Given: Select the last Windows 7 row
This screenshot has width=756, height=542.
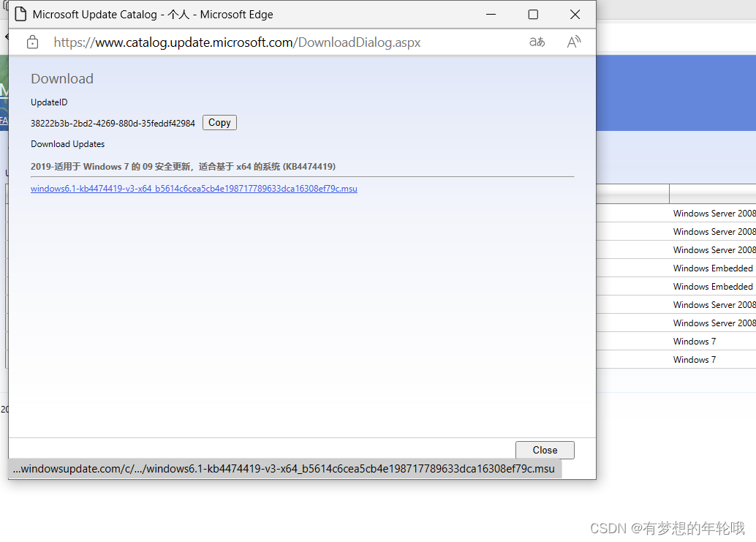Looking at the screenshot, I should click(x=694, y=359).
